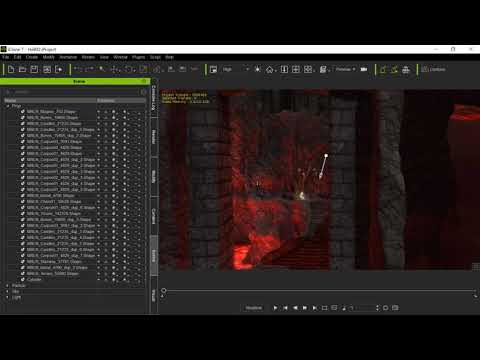Open the High quality dropdown

(236, 69)
